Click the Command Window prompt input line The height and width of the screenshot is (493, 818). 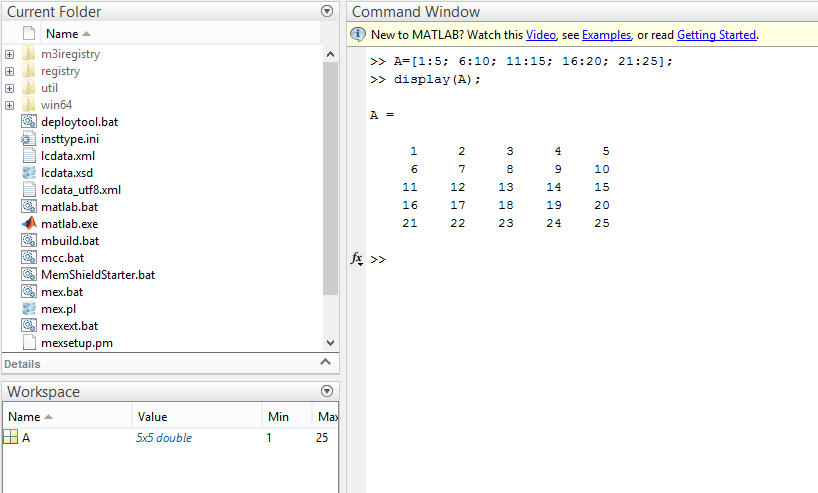[590, 259]
